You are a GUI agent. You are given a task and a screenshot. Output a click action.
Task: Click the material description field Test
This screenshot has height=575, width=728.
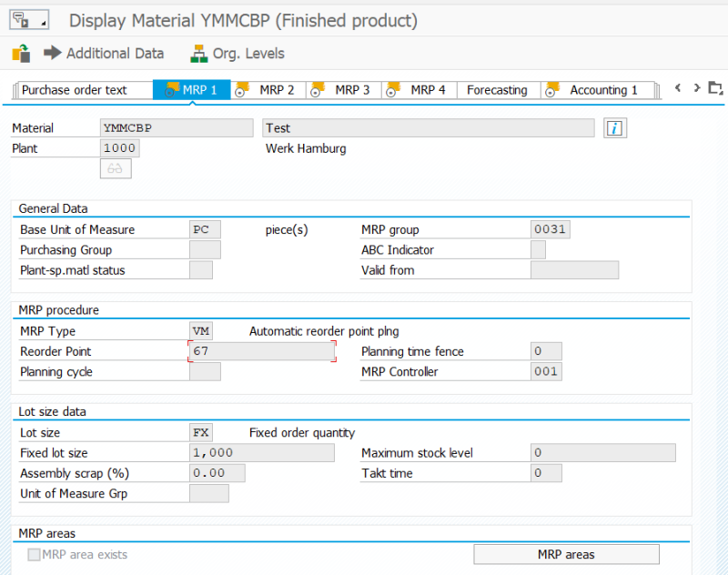[428, 128]
